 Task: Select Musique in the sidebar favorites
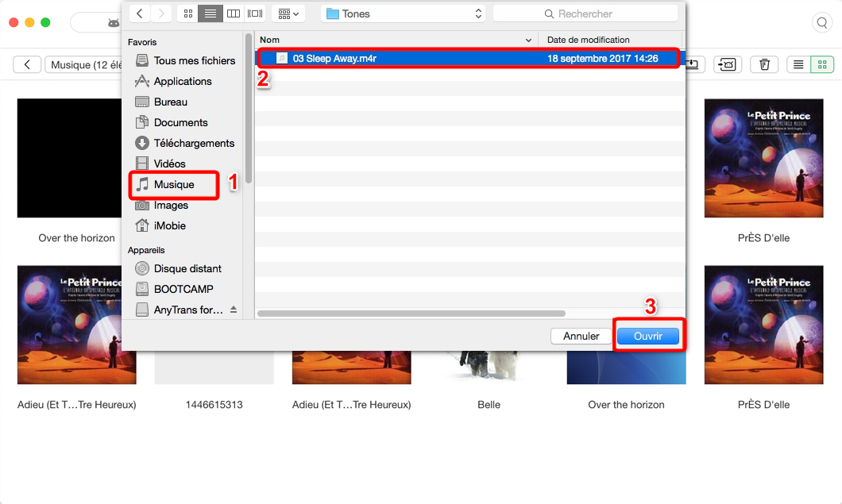174,184
